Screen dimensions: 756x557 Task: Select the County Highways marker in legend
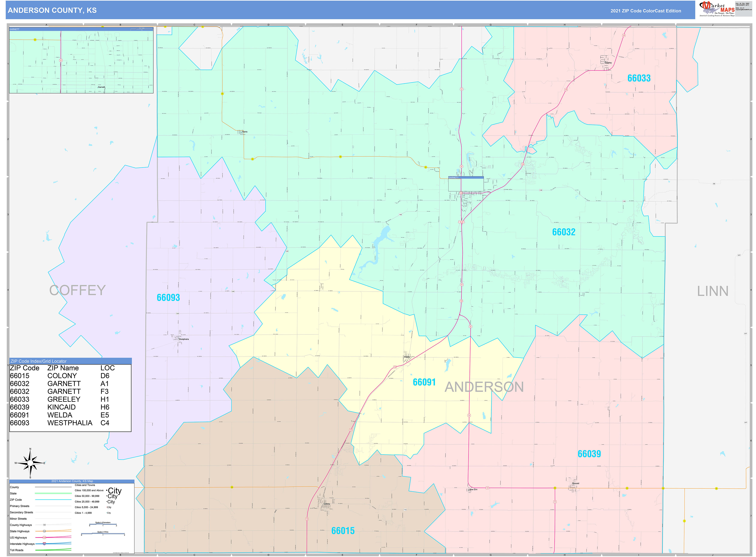point(45,525)
